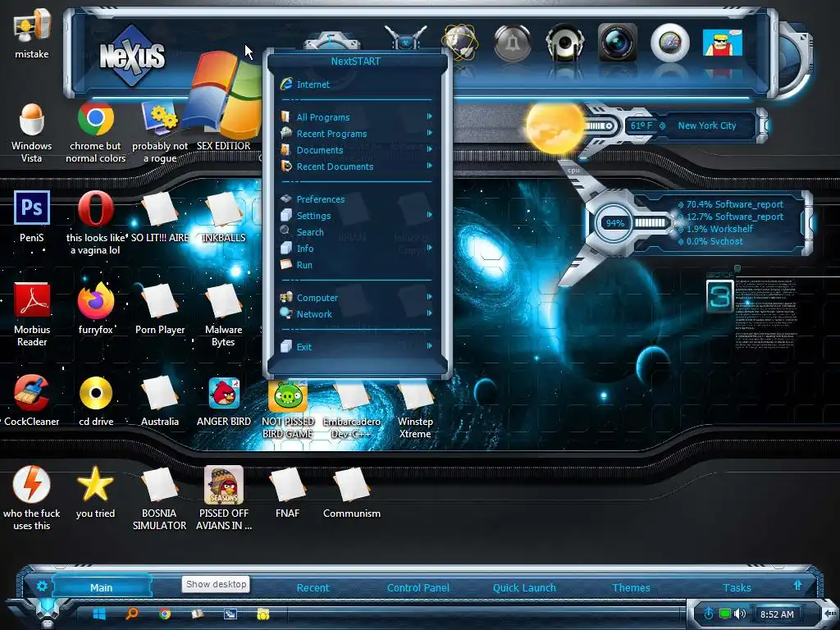This screenshot has width=840, height=630.
Task: Launch the ANGER BIRD game icon
Action: coord(224,393)
